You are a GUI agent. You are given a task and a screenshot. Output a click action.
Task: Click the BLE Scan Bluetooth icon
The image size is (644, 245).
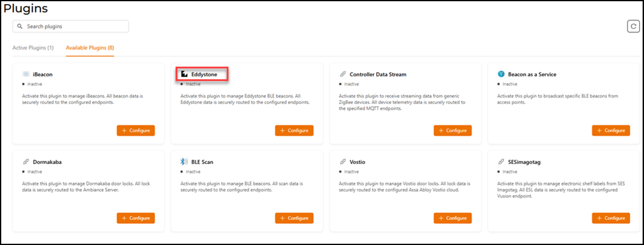point(184,162)
